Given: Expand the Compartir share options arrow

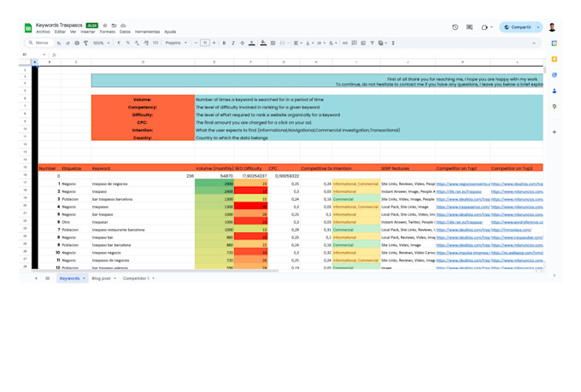Looking at the screenshot, I should (x=538, y=27).
